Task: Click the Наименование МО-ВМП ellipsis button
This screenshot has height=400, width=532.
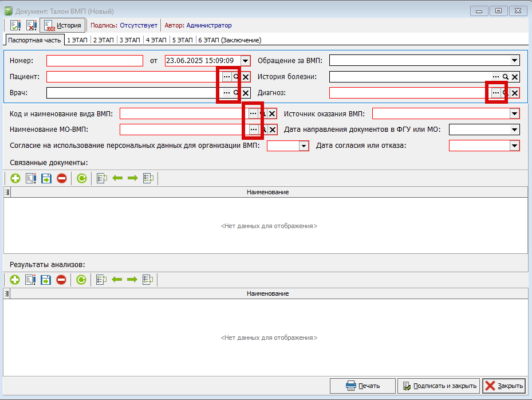Action: click(x=254, y=130)
